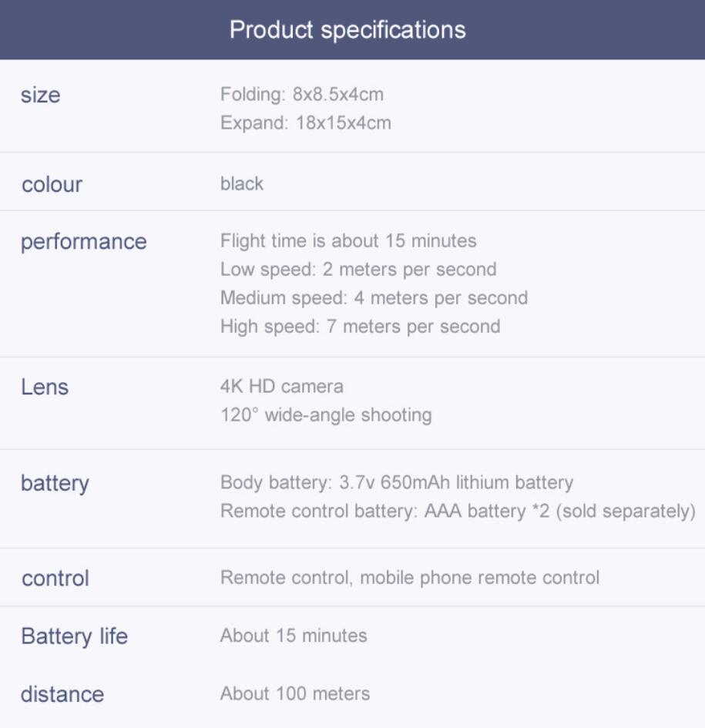Select the Lens row label
Image resolution: width=705 pixels, height=728 pixels.
coord(45,387)
